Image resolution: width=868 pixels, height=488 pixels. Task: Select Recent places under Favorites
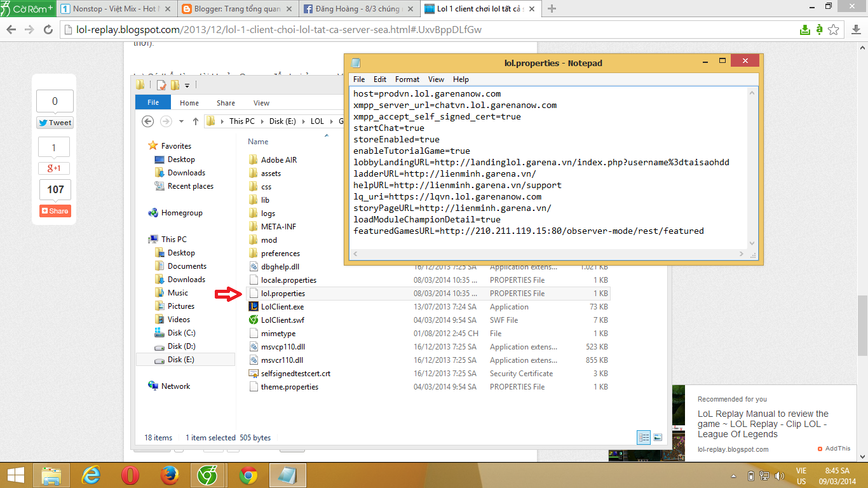(190, 186)
